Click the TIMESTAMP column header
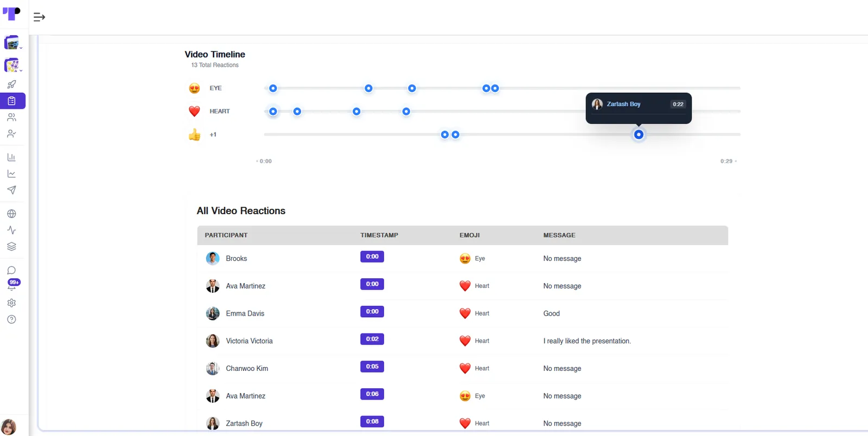The height and width of the screenshot is (436, 868). pos(379,235)
